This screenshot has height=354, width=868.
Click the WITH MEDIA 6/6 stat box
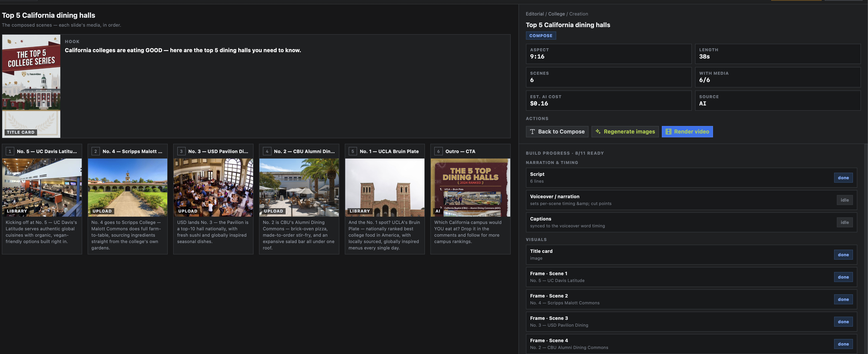778,77
